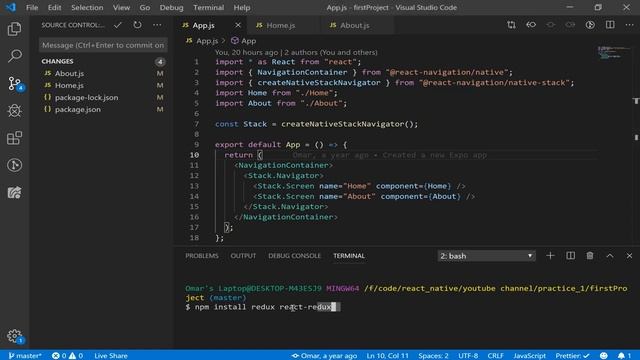This screenshot has width=640, height=360.
Task: Open the terminal selector dropdown '2: bash'
Action: point(486,256)
